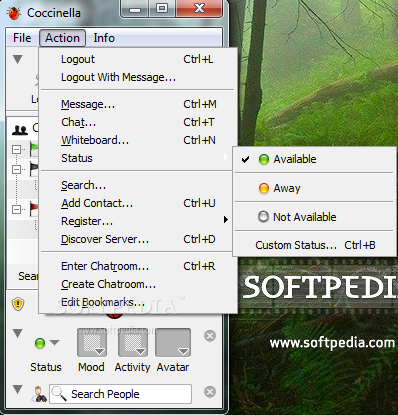
Task: Select Logout With Message entry
Action: point(137,77)
